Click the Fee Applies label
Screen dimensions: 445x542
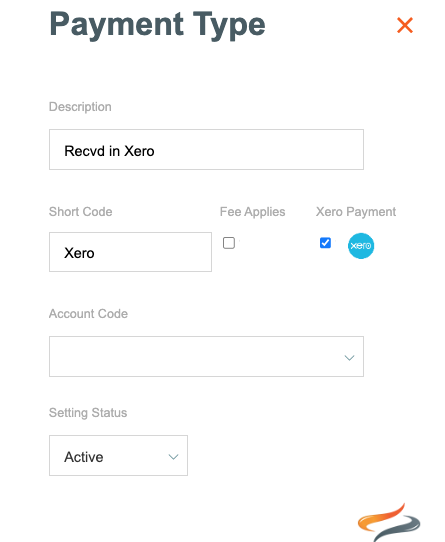252,212
